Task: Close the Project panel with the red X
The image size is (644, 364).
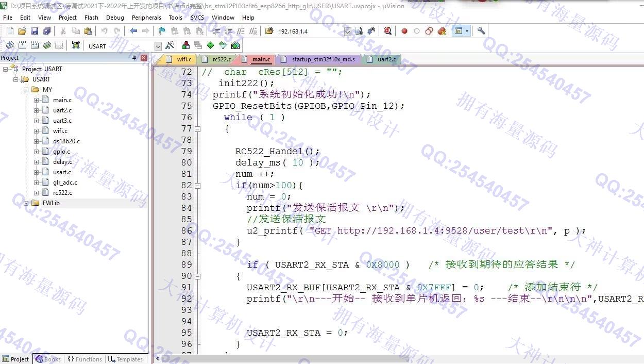Action: point(144,58)
